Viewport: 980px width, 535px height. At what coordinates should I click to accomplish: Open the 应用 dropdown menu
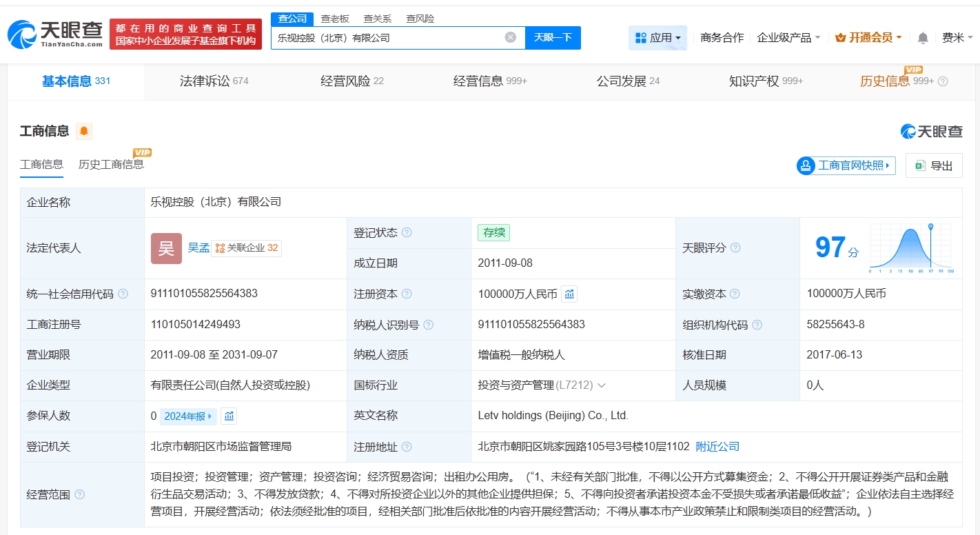pyautogui.click(x=657, y=38)
